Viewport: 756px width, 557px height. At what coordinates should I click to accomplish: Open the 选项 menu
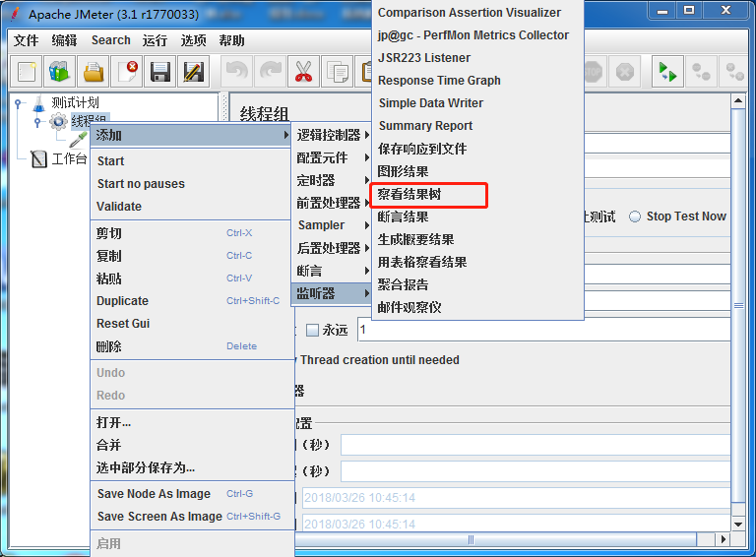click(x=193, y=40)
